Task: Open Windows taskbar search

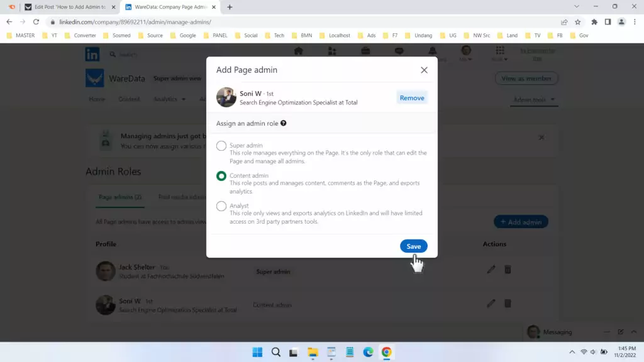Action: [276, 352]
